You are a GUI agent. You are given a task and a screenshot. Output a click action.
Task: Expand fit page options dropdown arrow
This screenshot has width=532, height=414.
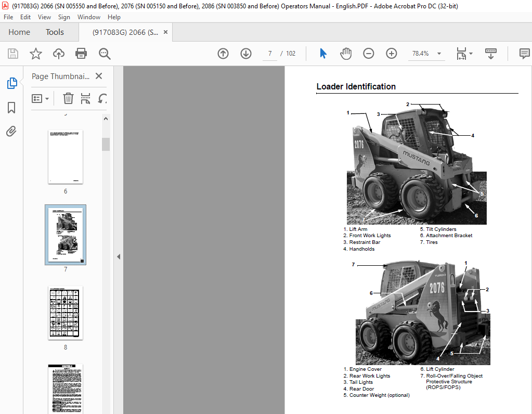[x=471, y=54]
